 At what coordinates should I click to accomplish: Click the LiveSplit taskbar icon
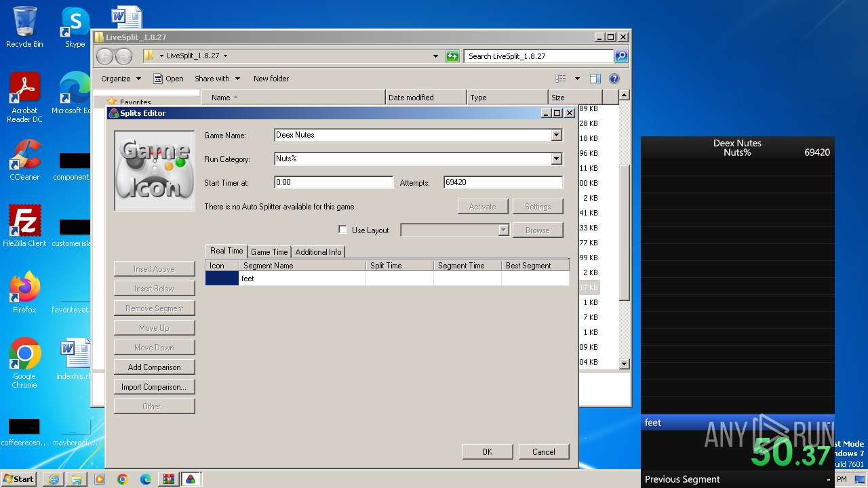pos(191,479)
